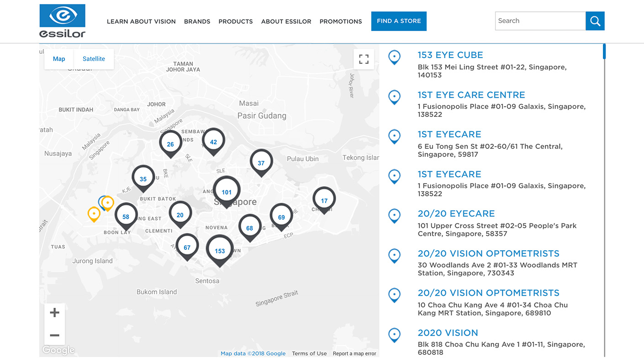Open the cluster marker labeled 42
The width and height of the screenshot is (644, 363).
coord(213,142)
